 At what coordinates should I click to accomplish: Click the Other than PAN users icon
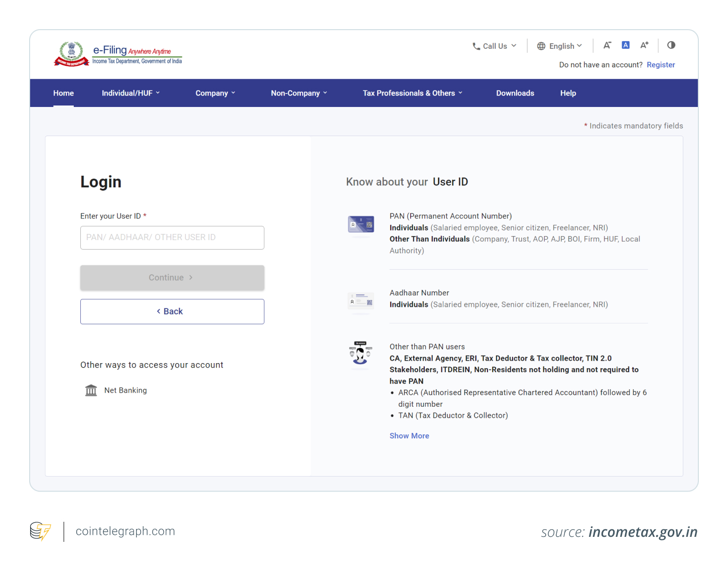tap(360, 353)
